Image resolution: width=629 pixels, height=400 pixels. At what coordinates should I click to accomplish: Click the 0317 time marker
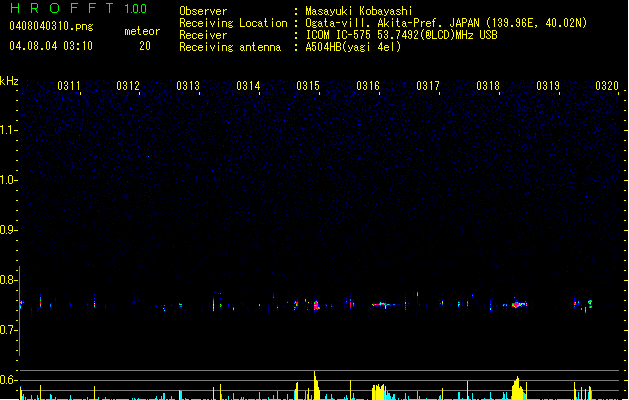pos(428,85)
